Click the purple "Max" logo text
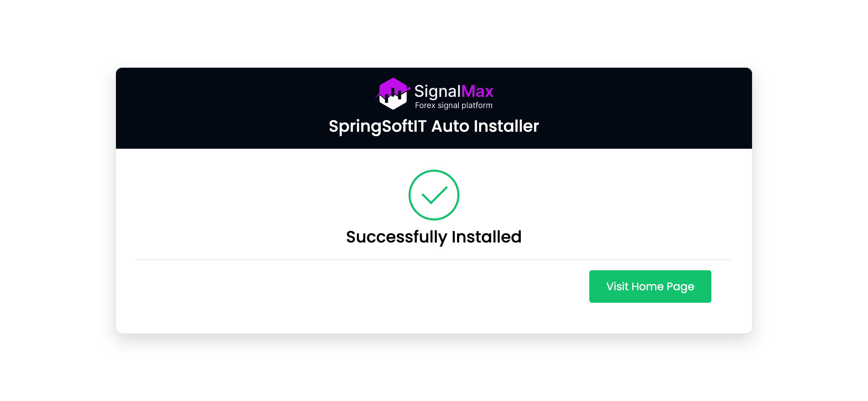Image resolution: width=868 pixels, height=401 pixels. (x=477, y=91)
